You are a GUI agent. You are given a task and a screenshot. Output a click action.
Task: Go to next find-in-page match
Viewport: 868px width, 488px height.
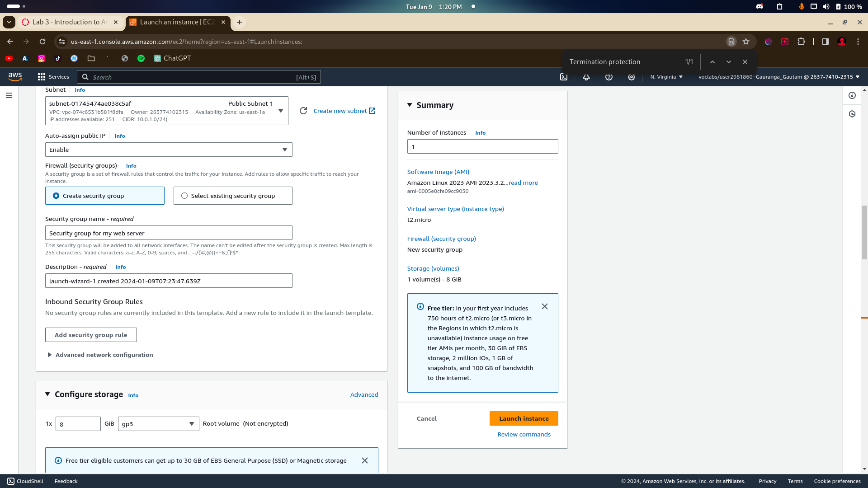click(x=729, y=62)
